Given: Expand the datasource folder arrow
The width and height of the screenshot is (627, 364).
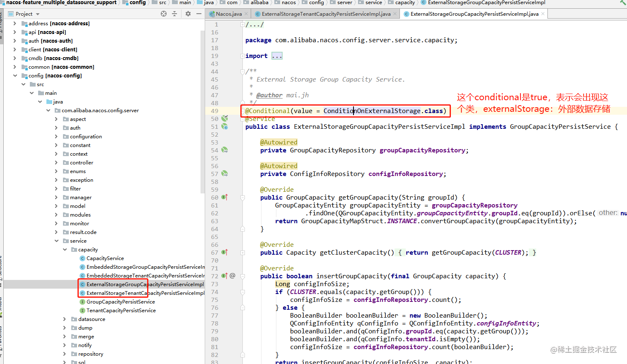Looking at the screenshot, I should point(65,319).
